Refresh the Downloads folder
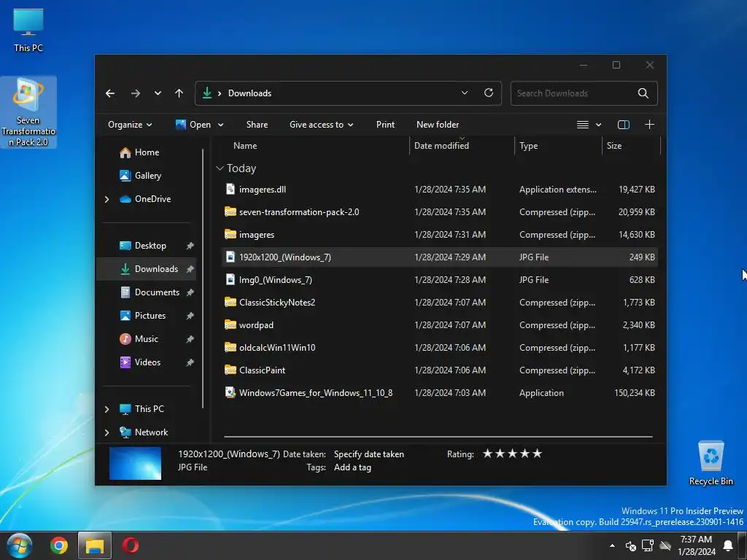 click(489, 93)
